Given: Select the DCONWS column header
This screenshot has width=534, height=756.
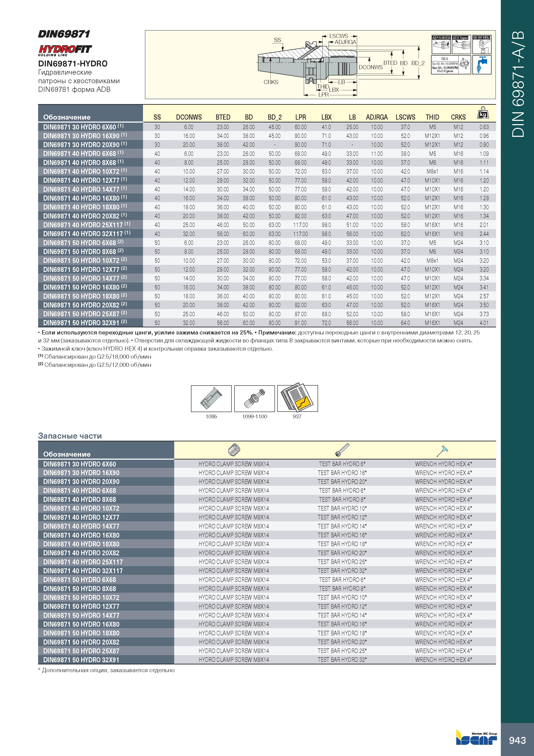Looking at the screenshot, I should (x=189, y=117).
